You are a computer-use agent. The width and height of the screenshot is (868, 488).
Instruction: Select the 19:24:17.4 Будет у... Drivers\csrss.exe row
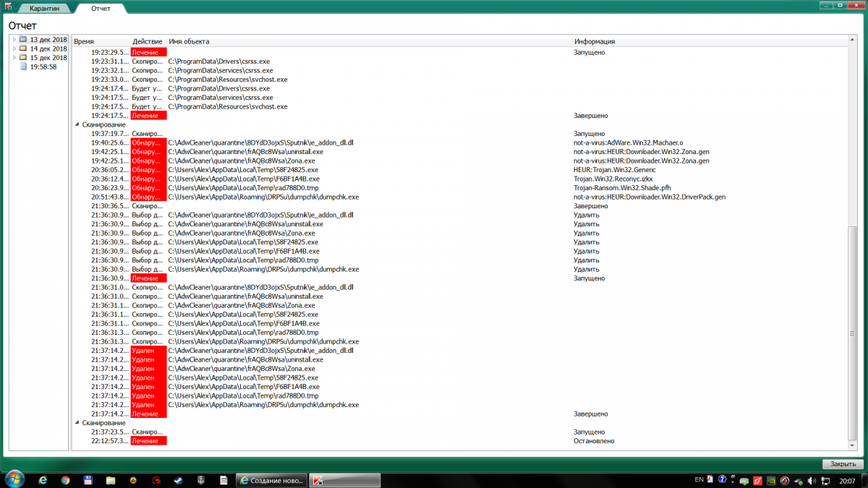(x=460, y=88)
